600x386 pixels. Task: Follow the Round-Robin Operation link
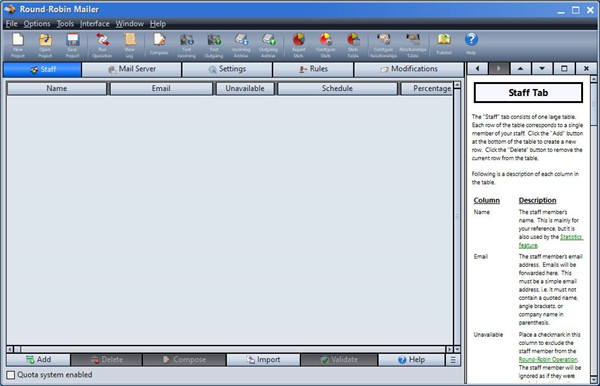click(548, 360)
